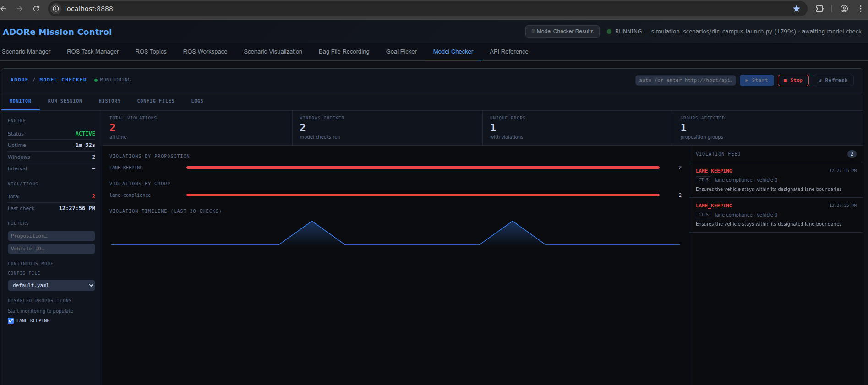Viewport: 868px width, 385px height.
Task: Click the TOTAL VIOLATIONS stat card
Action: (x=197, y=128)
